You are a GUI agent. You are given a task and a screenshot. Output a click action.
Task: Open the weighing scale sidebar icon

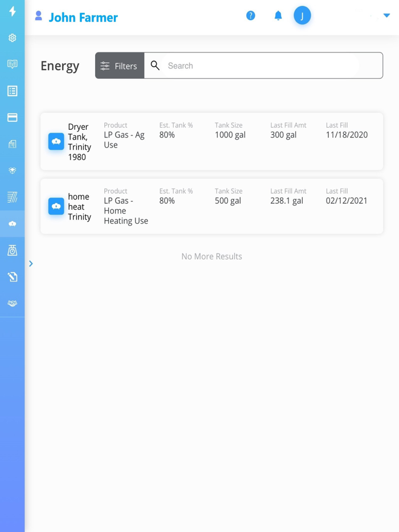pyautogui.click(x=12, y=251)
